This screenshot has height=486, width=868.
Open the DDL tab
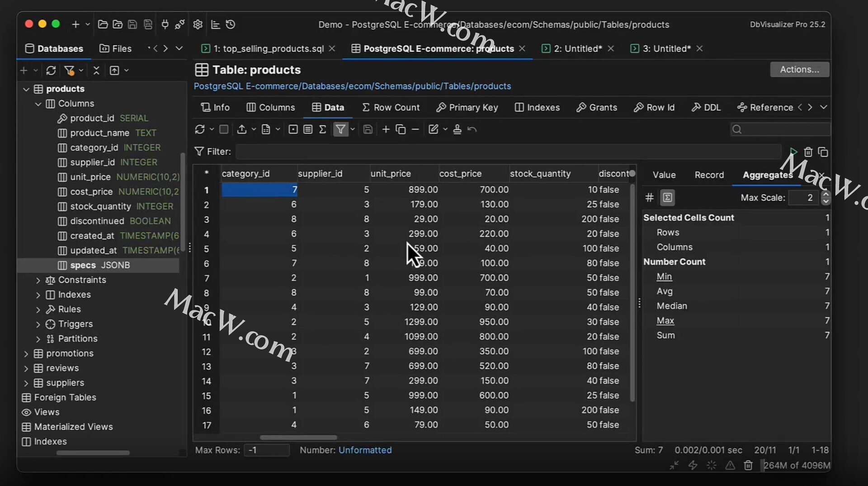point(706,107)
